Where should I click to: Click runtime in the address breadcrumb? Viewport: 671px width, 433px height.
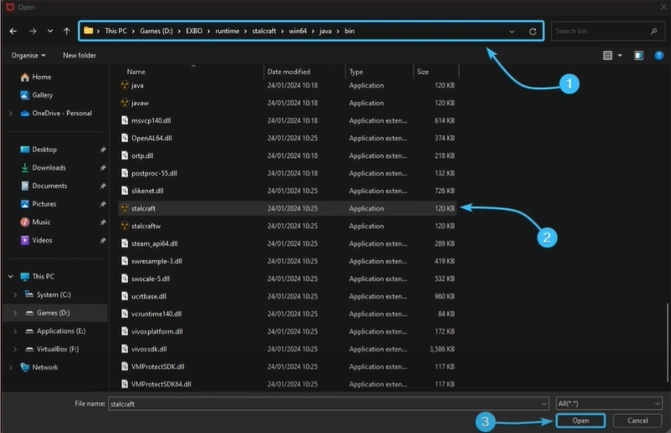point(227,31)
